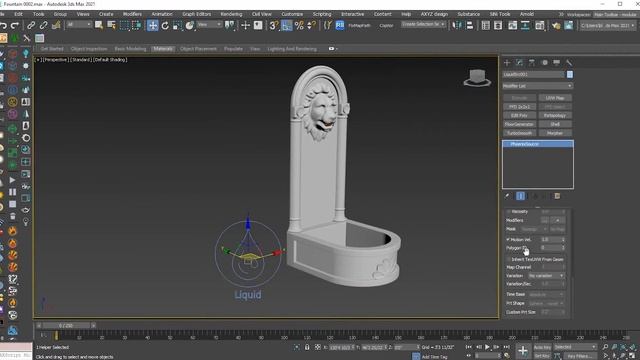
Task: Click the Redo arrow in the main toolbar
Action: (15, 25)
